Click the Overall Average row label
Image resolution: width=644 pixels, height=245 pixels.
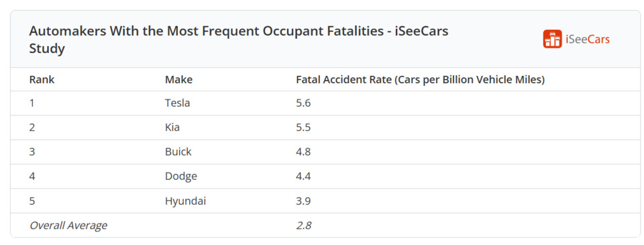pyautogui.click(x=68, y=226)
